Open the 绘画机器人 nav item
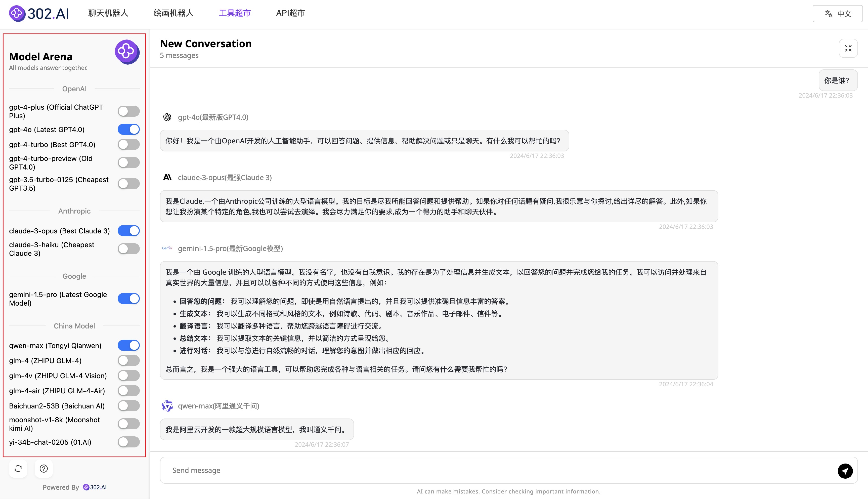The image size is (868, 499). click(x=174, y=13)
